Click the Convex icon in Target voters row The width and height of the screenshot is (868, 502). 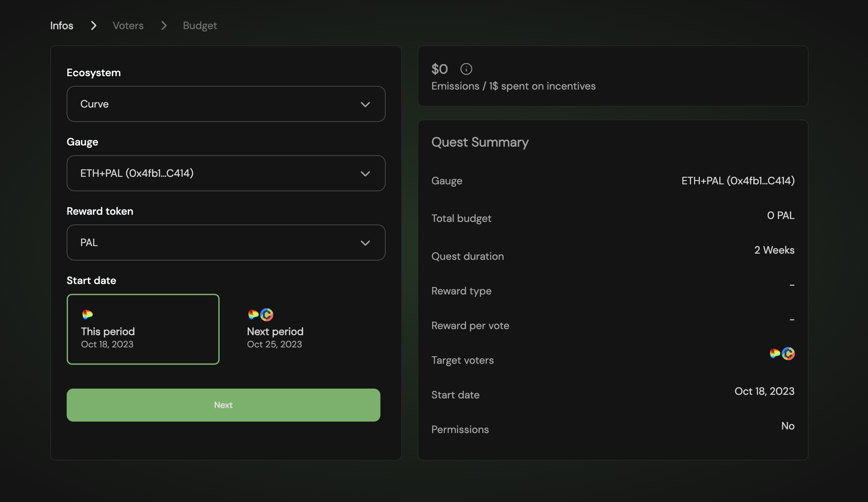[788, 353]
